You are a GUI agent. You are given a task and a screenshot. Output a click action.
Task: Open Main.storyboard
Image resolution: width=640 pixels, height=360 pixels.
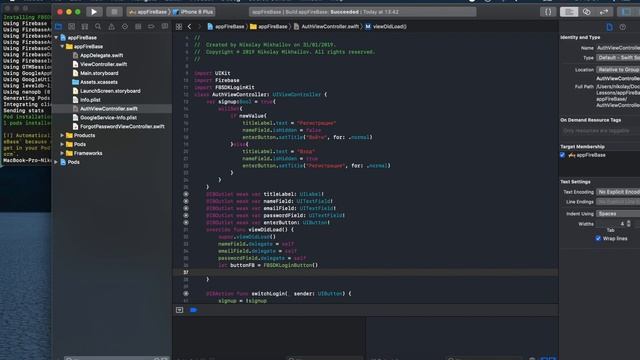pos(99,73)
